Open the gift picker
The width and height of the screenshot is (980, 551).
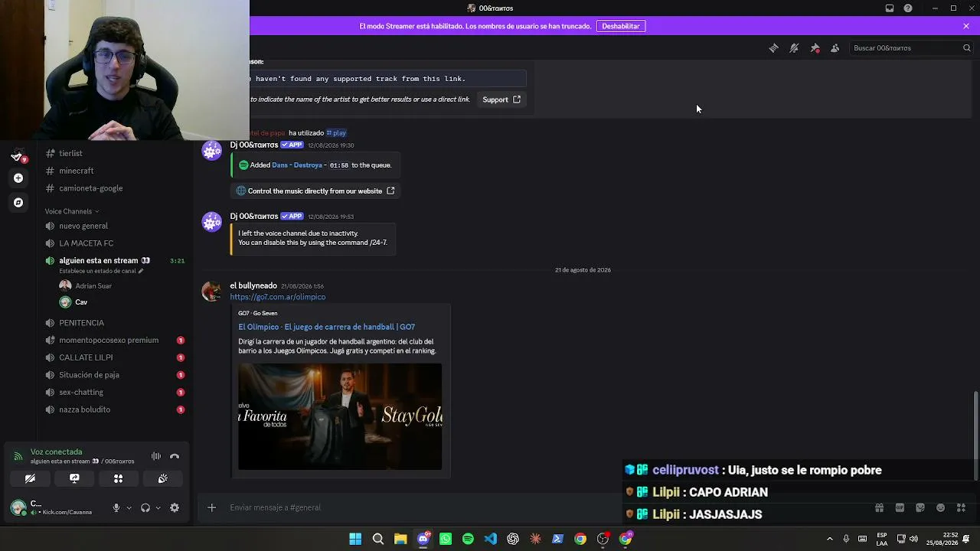(x=879, y=508)
